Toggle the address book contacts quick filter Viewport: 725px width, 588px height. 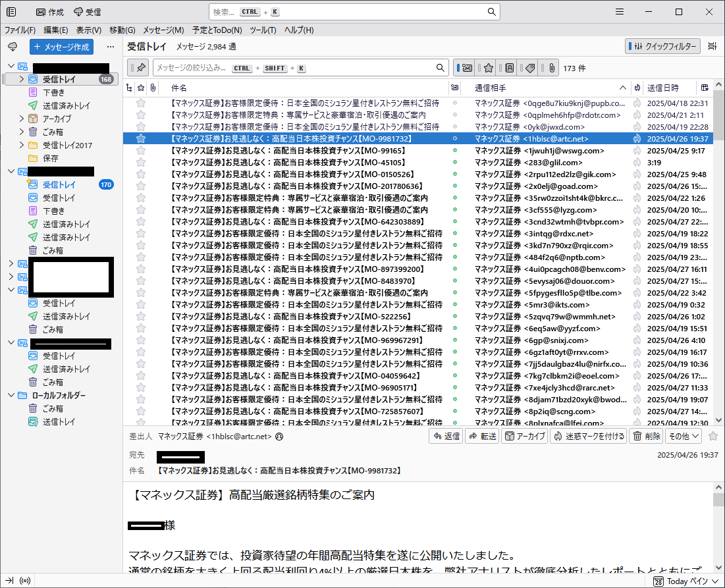pos(507,68)
